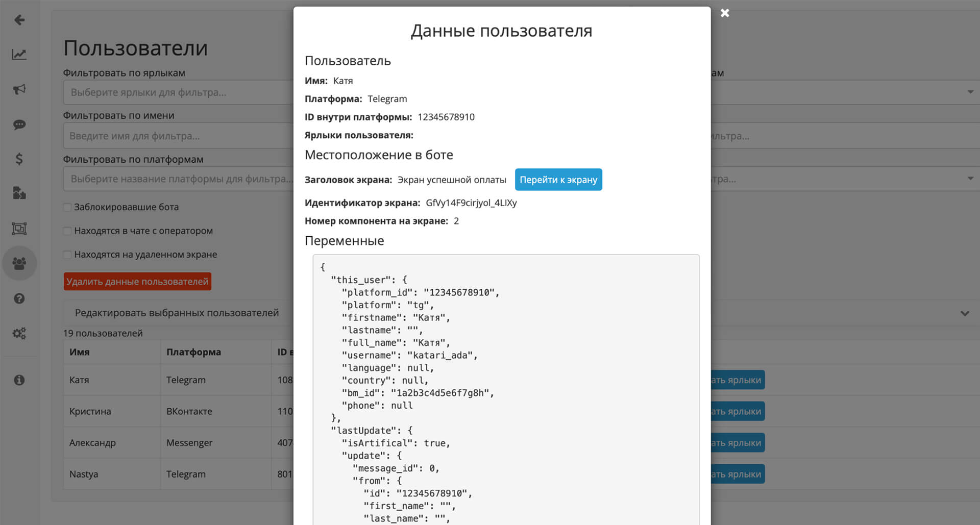Open the label filter field 'Выберите ярлыки для фильтра'
This screenshot has height=525, width=980.
[179, 92]
